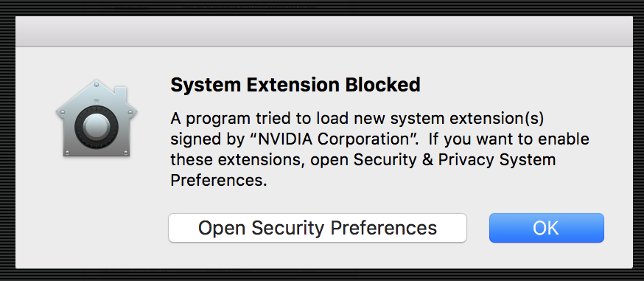Click the "If you want to enable" phrase
Image resolution: width=644 pixels, height=281 pixels.
[x=509, y=139]
